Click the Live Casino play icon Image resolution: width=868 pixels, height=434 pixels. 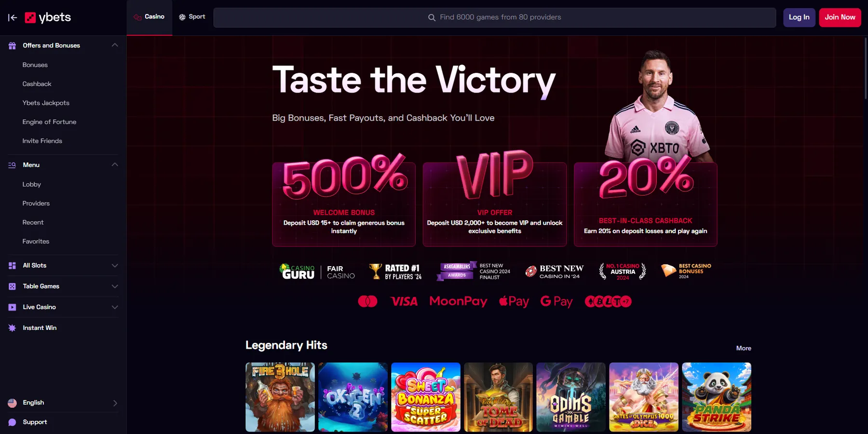pos(13,307)
